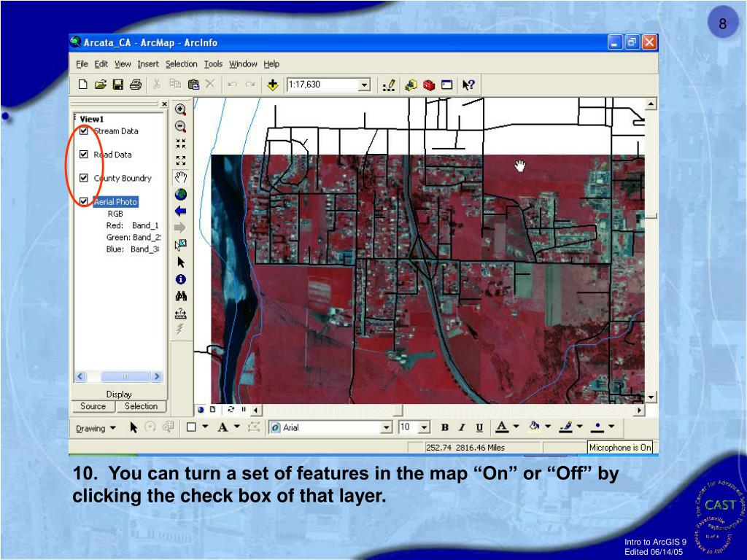This screenshot has width=747, height=560.
Task: Select the Measure ruler tool
Action: (x=181, y=314)
